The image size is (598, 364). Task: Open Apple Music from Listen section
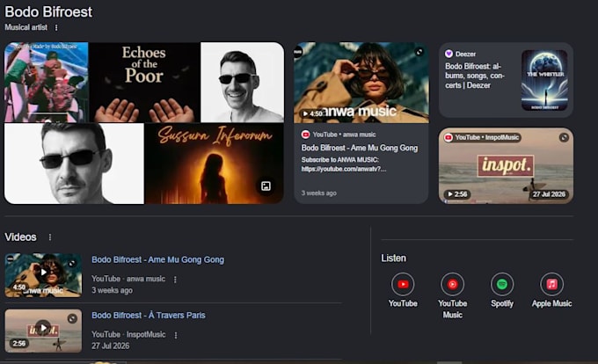point(551,284)
